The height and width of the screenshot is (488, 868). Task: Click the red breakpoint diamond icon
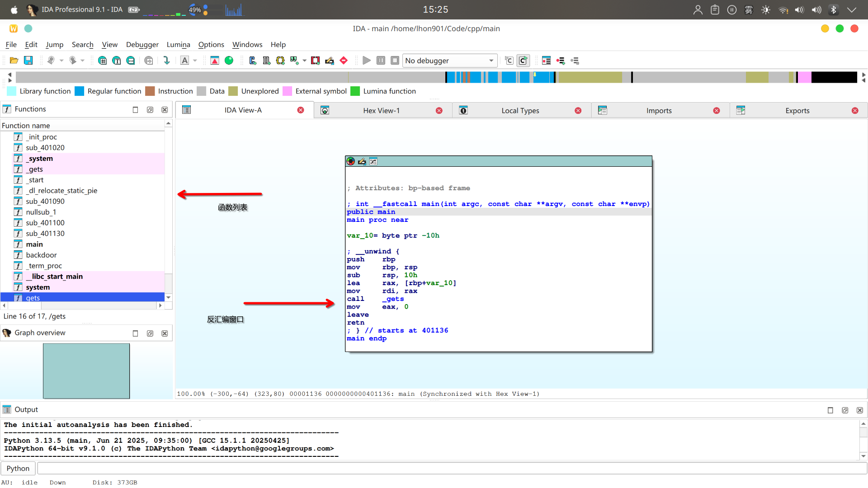[344, 61]
